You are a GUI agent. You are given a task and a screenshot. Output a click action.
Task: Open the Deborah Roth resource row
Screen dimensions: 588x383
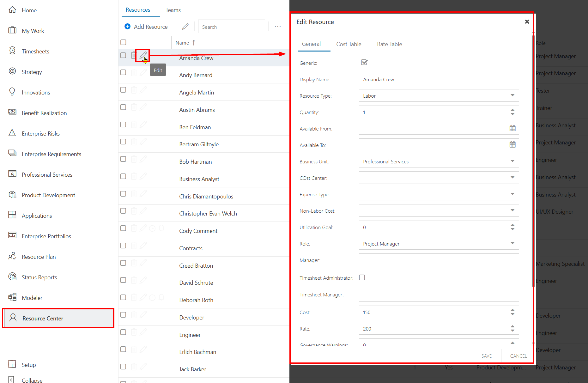click(204, 300)
